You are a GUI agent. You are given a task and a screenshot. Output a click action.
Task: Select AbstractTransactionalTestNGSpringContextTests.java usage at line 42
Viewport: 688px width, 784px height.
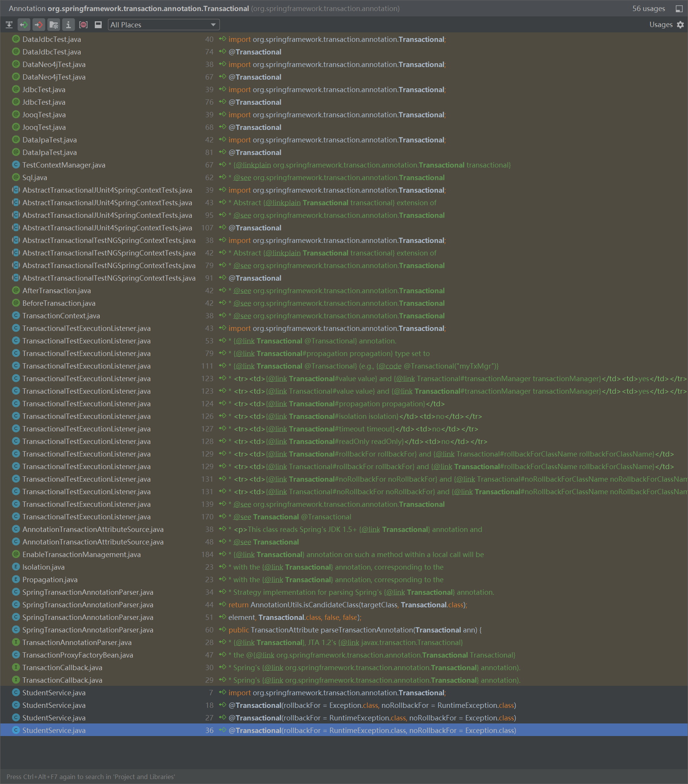tap(344, 253)
